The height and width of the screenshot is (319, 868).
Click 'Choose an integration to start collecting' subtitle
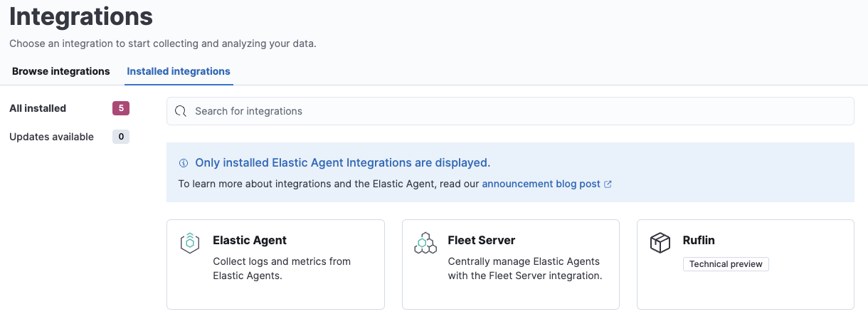click(163, 43)
